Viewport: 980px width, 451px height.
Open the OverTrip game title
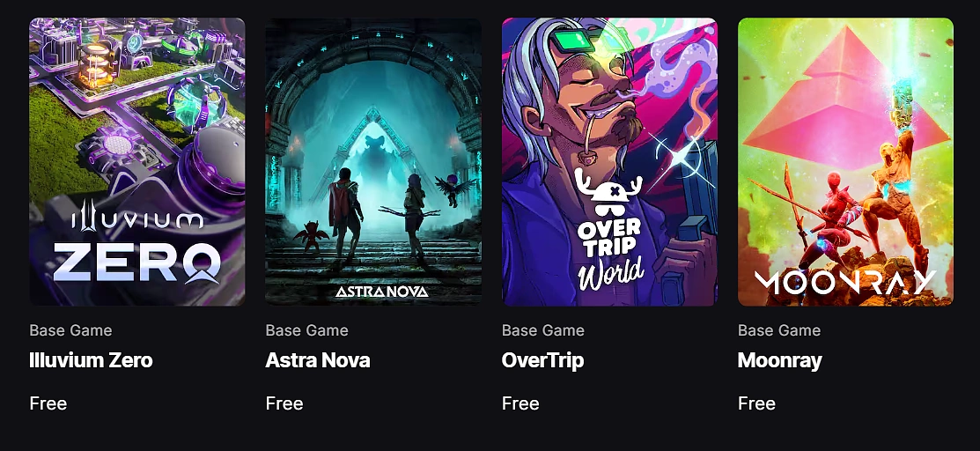pos(542,360)
